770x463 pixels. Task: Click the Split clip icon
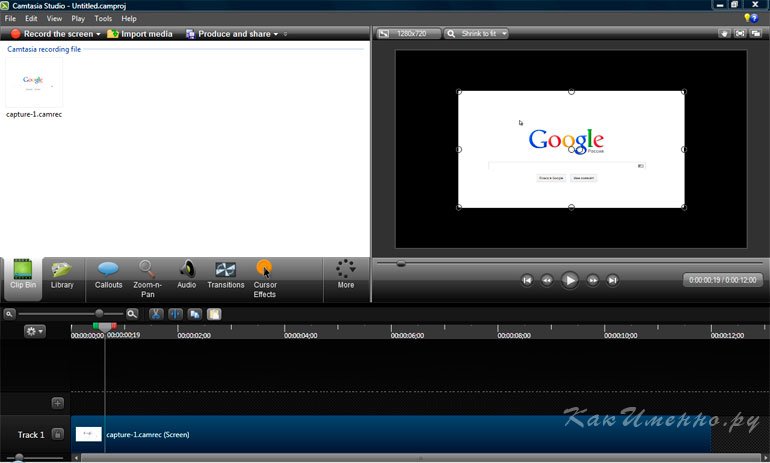pyautogui.click(x=175, y=314)
